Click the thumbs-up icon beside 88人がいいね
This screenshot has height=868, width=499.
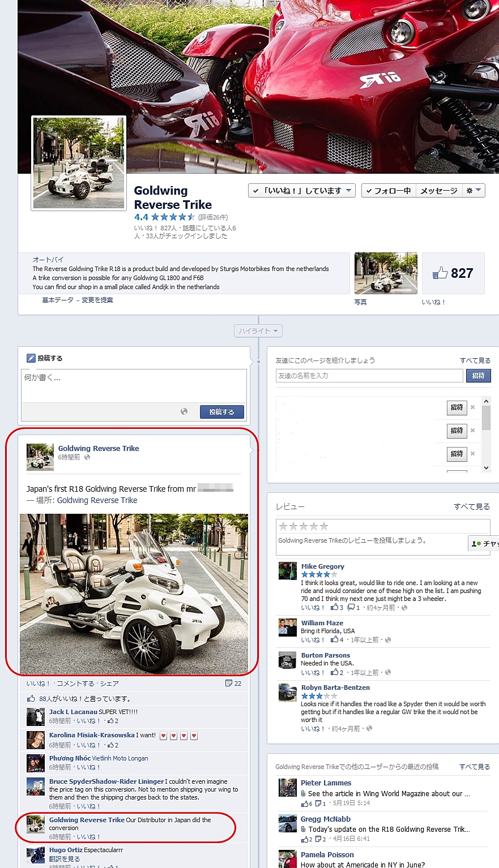pyautogui.click(x=31, y=699)
